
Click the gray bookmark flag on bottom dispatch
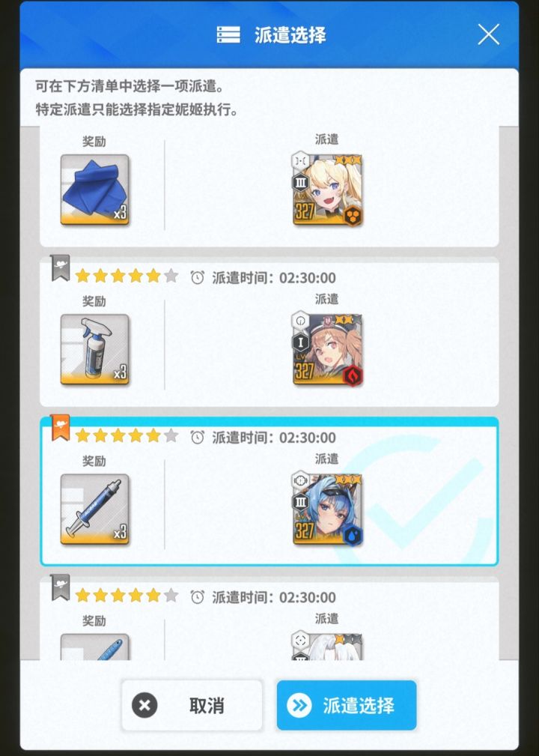click(60, 587)
